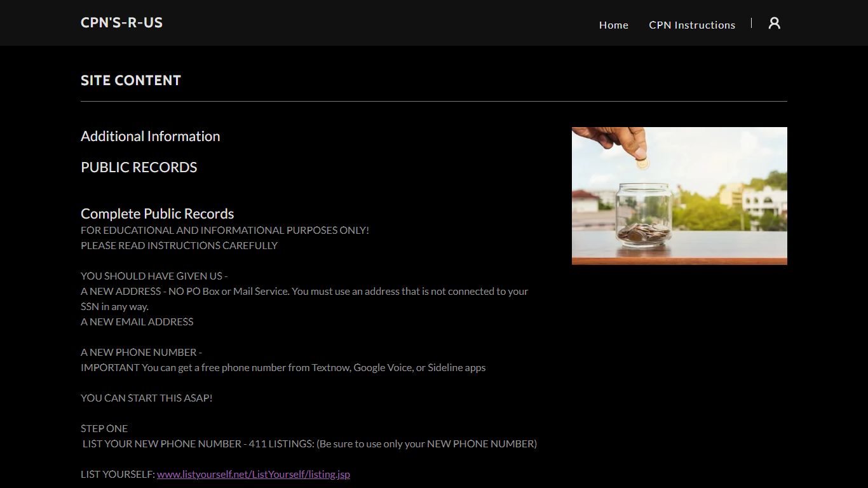The width and height of the screenshot is (868, 488).
Task: Click the line mentioning Textnow, Google Voice
Action: click(283, 367)
